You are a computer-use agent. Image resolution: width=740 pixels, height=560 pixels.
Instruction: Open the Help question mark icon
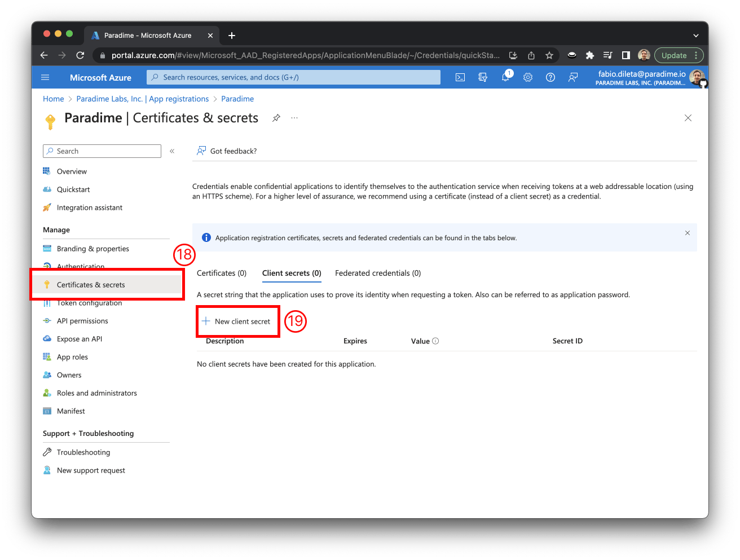550,77
